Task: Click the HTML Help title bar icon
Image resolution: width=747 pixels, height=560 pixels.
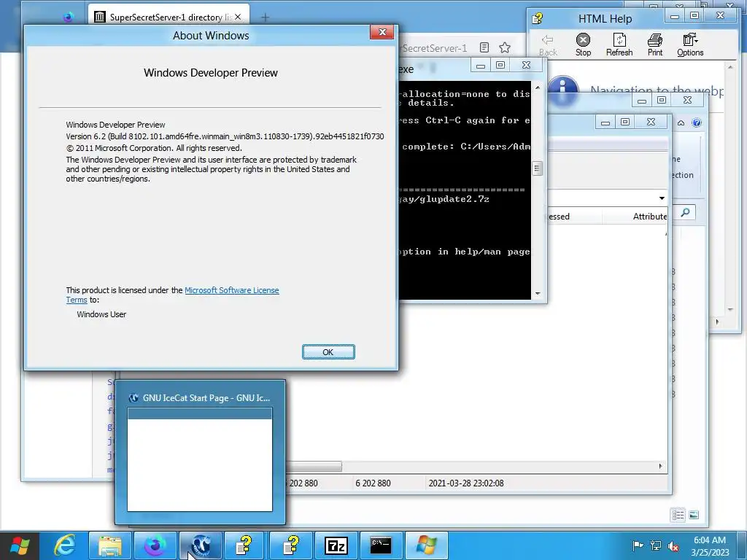Action: (x=538, y=18)
